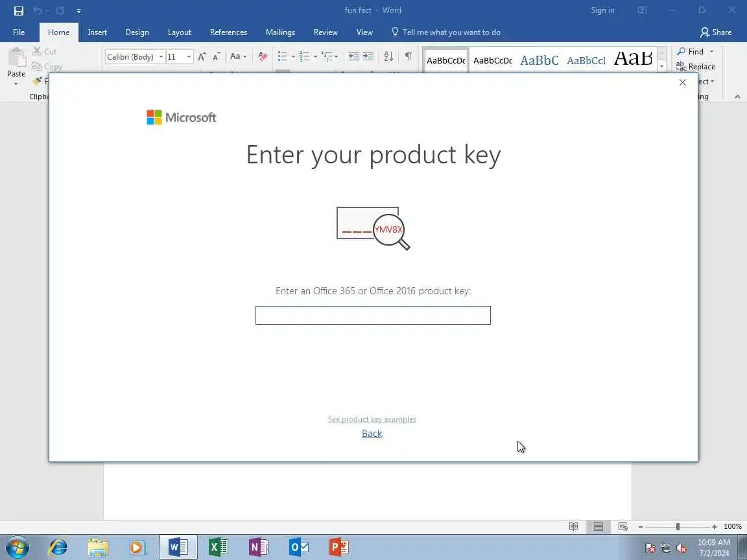Open Excel from the taskbar

click(x=218, y=548)
